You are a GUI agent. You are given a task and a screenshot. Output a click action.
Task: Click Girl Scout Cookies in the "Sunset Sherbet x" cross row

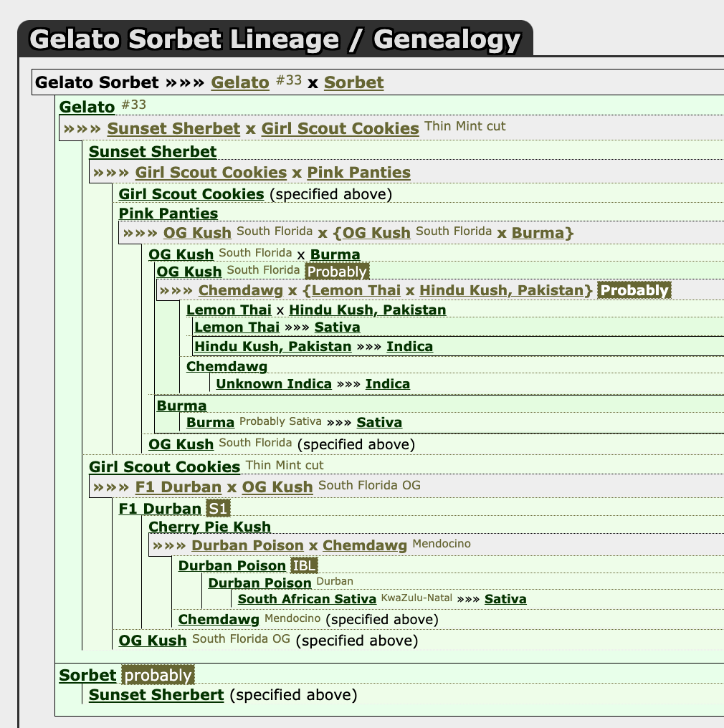click(340, 128)
